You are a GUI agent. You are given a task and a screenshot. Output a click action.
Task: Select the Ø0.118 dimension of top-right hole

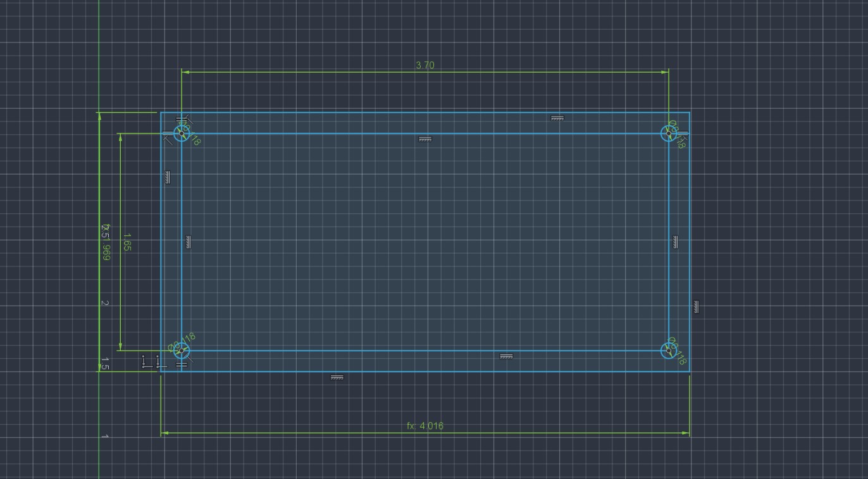677,135
